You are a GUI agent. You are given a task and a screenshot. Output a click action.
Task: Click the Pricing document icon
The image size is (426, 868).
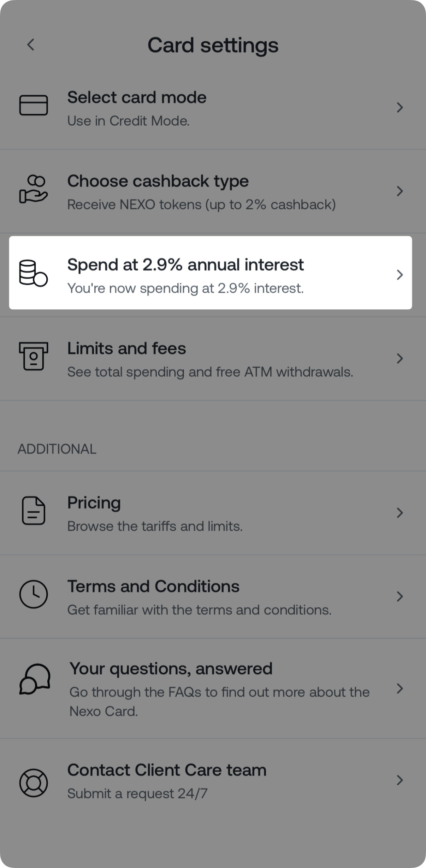pyautogui.click(x=34, y=511)
